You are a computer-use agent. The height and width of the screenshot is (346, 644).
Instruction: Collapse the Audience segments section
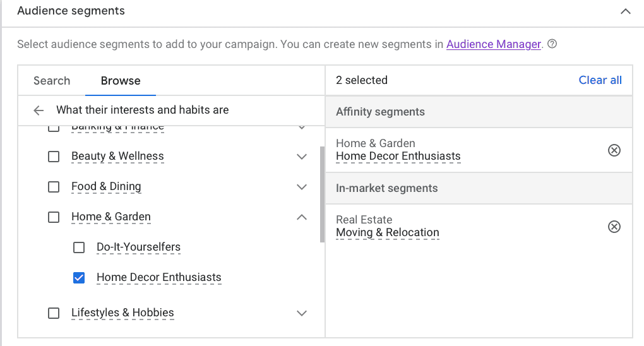(625, 11)
